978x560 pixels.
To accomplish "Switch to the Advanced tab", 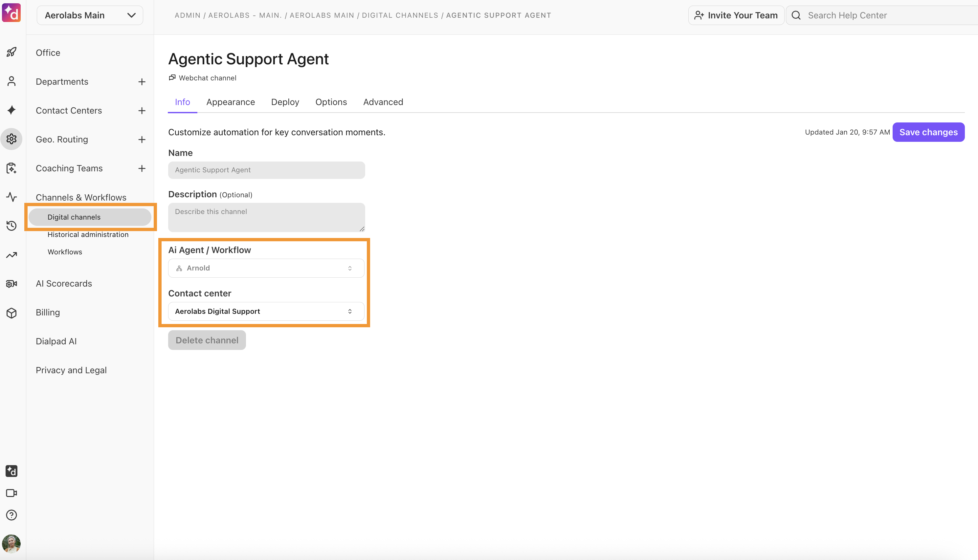I will click(383, 102).
